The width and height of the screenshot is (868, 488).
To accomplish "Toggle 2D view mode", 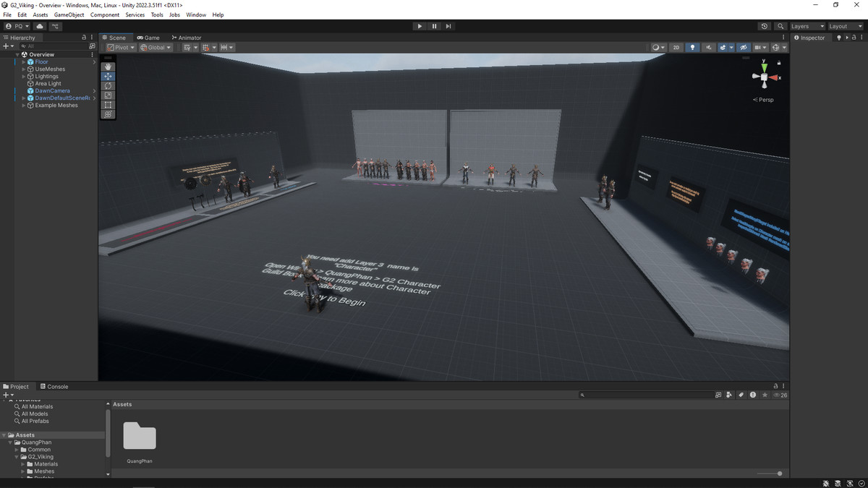I will tap(676, 48).
